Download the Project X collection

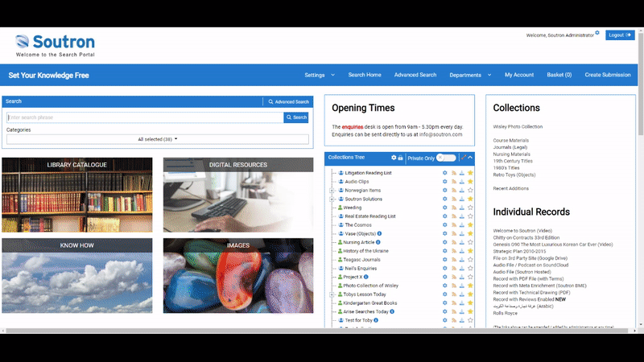coord(462,277)
